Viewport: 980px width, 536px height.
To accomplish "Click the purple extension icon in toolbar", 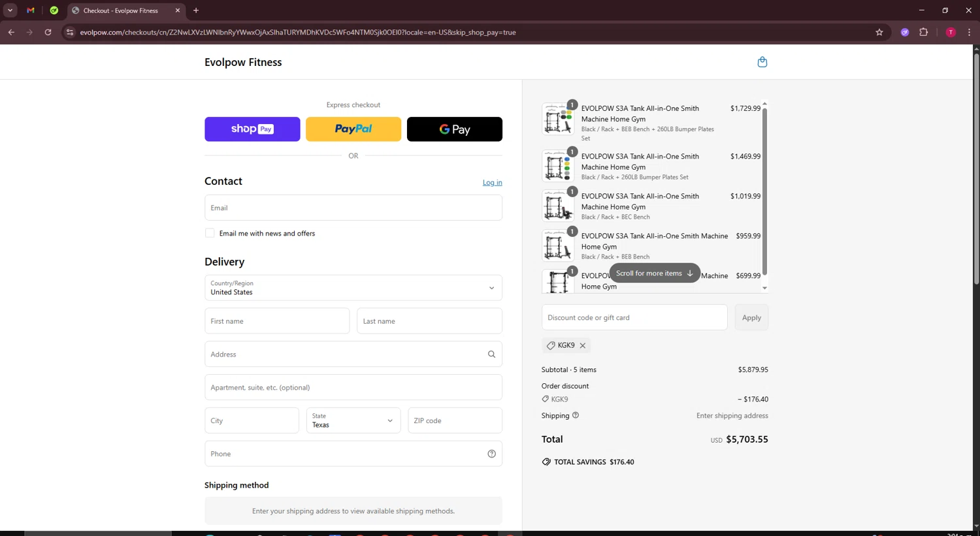I will tap(905, 32).
